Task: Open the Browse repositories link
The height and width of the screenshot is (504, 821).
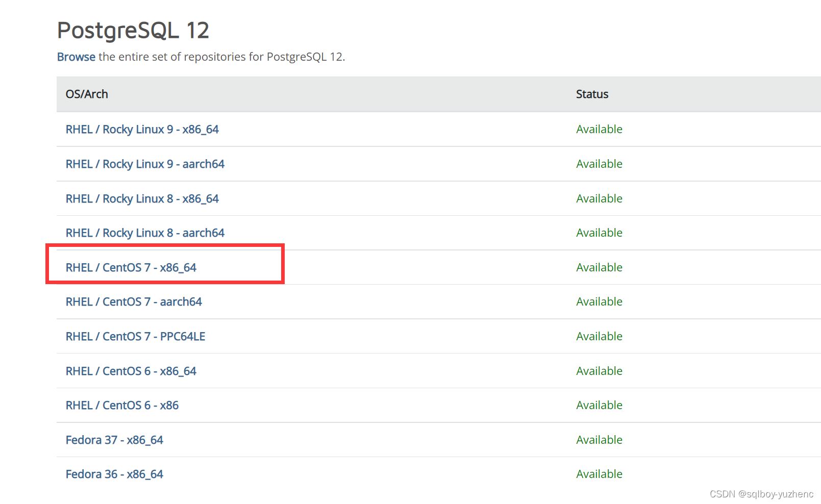Action: coord(76,57)
